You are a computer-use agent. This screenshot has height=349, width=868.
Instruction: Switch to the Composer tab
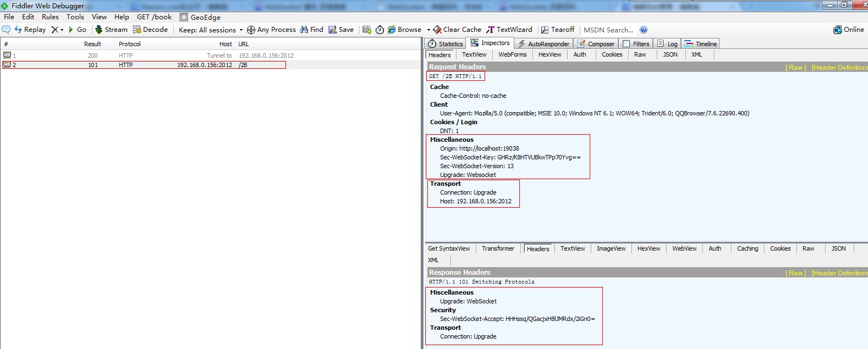(596, 43)
